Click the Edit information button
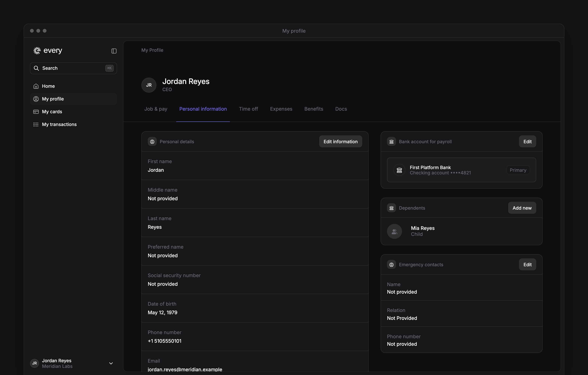 tap(340, 142)
